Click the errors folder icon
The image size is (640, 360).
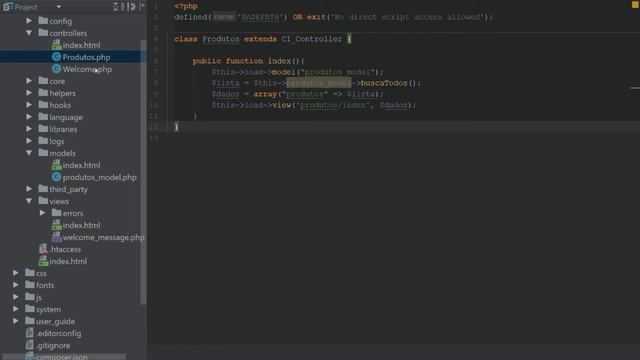(x=56, y=212)
